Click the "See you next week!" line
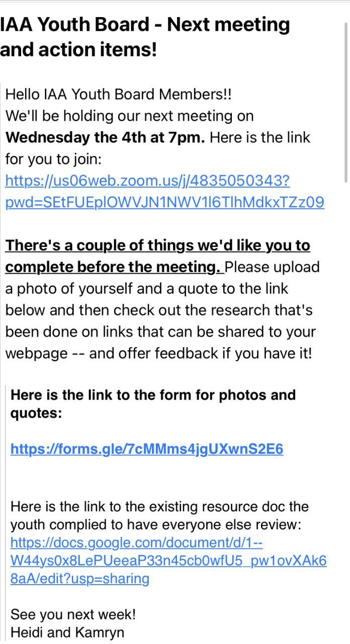This screenshot has width=350, height=644. coord(73,614)
